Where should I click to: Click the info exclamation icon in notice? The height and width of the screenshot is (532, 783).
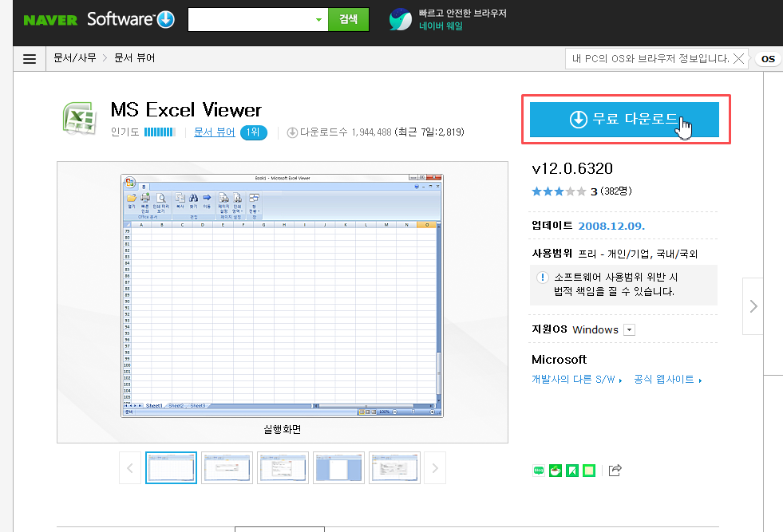click(542, 278)
